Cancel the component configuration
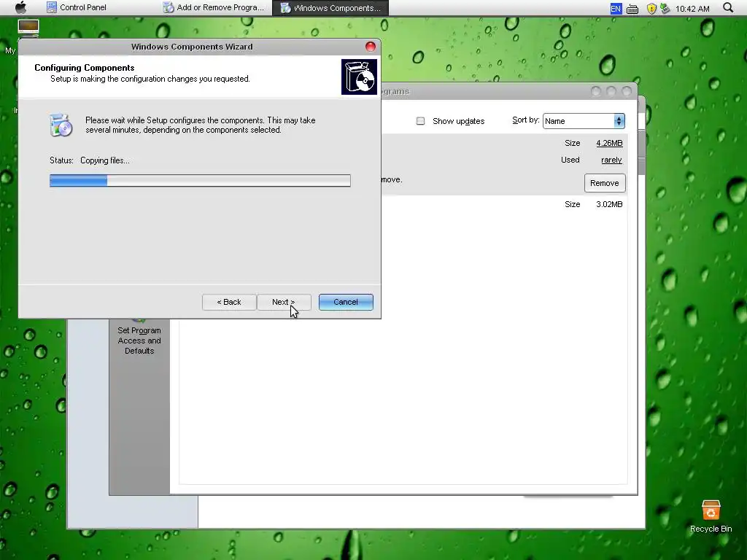This screenshot has height=560, width=747. point(346,302)
